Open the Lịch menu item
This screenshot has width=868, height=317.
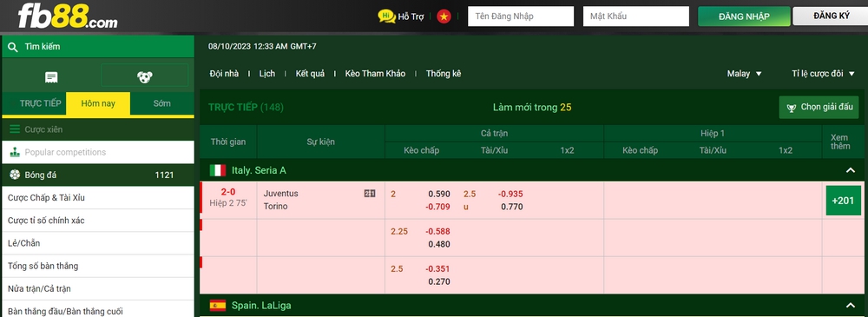point(266,74)
